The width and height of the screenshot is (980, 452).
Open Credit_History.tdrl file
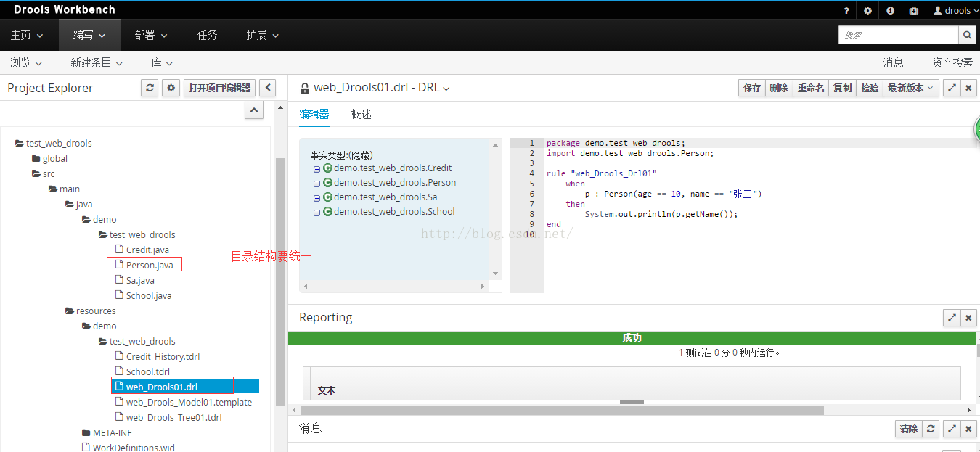click(158, 356)
